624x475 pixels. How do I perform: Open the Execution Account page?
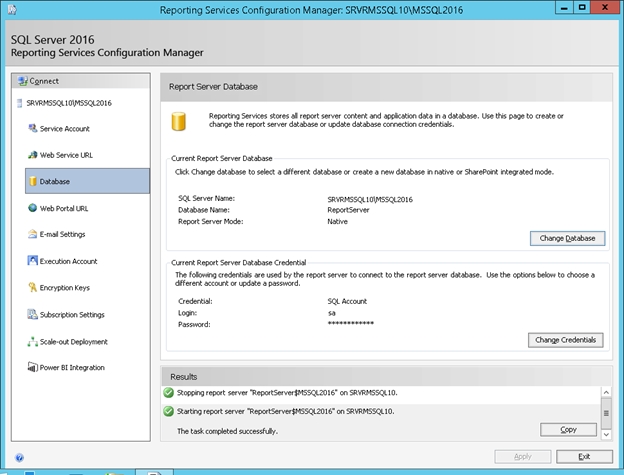[x=68, y=261]
